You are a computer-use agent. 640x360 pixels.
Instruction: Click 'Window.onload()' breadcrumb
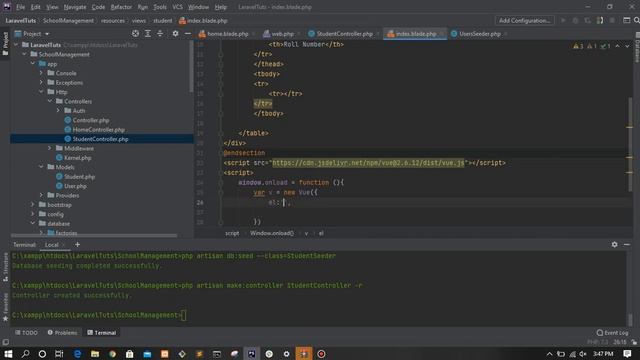click(x=272, y=233)
